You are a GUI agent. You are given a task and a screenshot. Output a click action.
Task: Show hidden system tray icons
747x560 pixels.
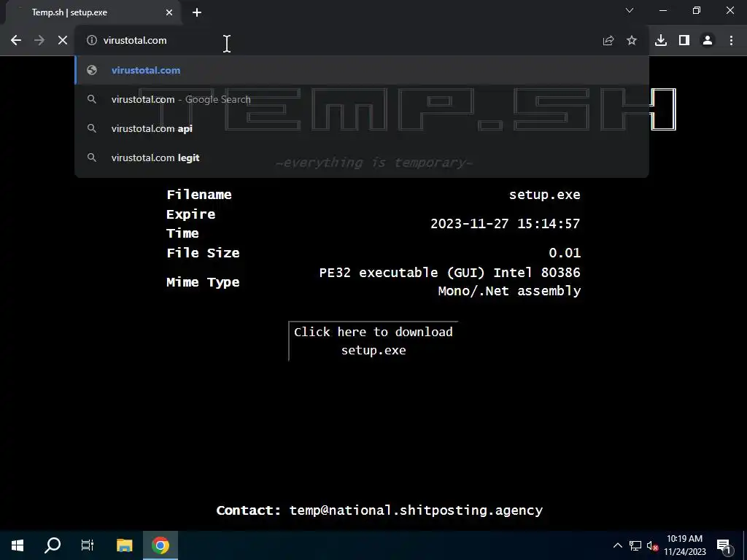[x=617, y=545]
